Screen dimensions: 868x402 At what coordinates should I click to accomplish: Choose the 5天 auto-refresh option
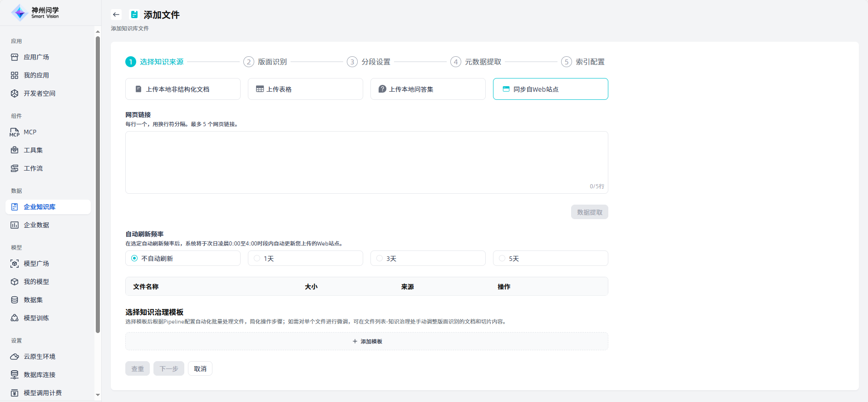click(502, 258)
